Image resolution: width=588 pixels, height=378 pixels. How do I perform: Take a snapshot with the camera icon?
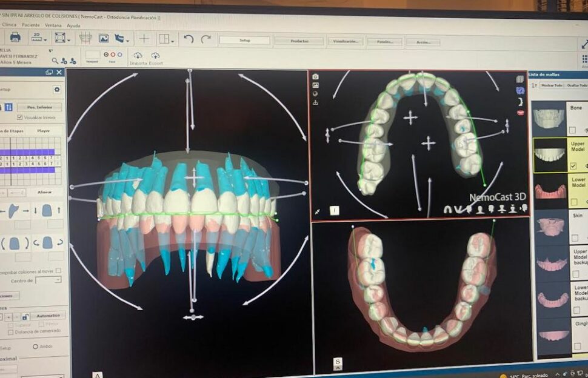[315, 77]
